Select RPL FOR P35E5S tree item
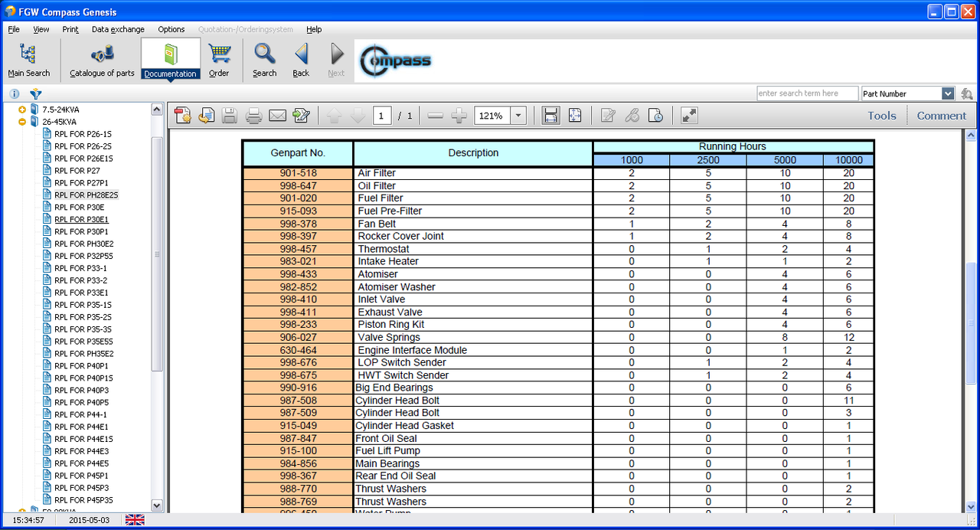The image size is (980, 530). pos(83,342)
